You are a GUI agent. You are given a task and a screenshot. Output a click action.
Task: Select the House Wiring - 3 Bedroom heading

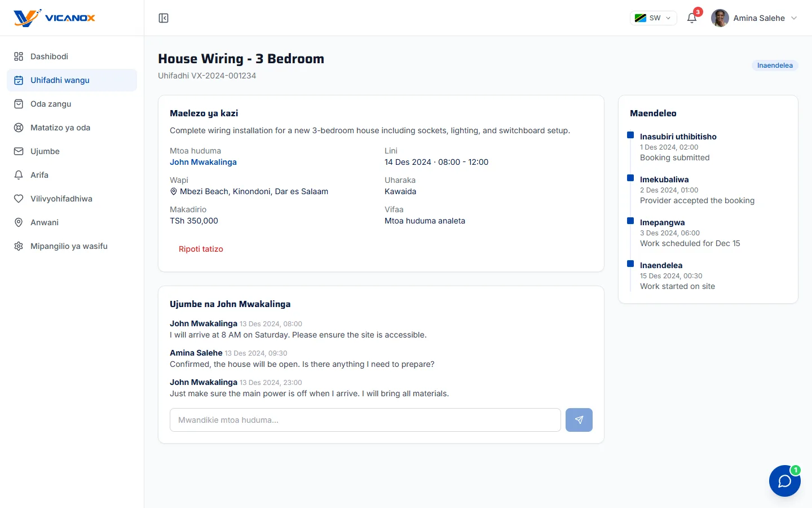[241, 59]
